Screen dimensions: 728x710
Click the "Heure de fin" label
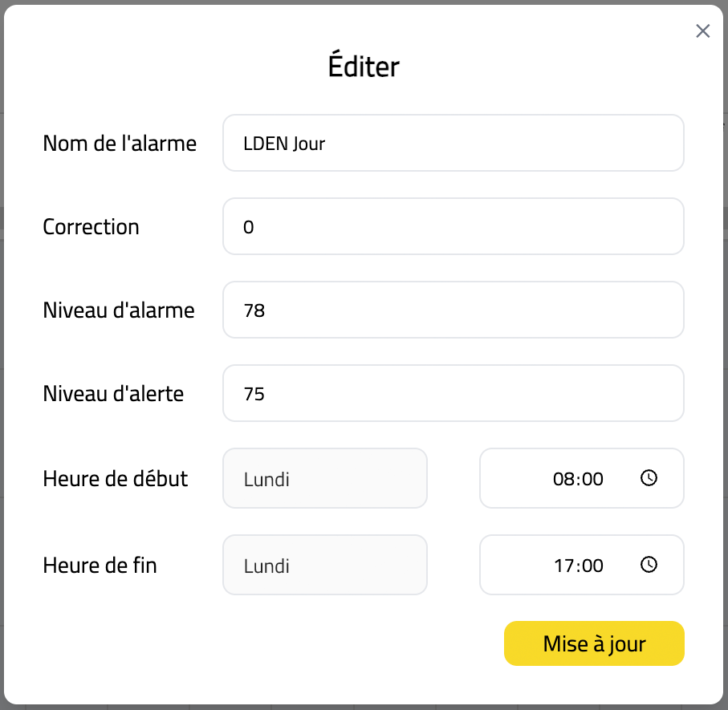pos(100,566)
